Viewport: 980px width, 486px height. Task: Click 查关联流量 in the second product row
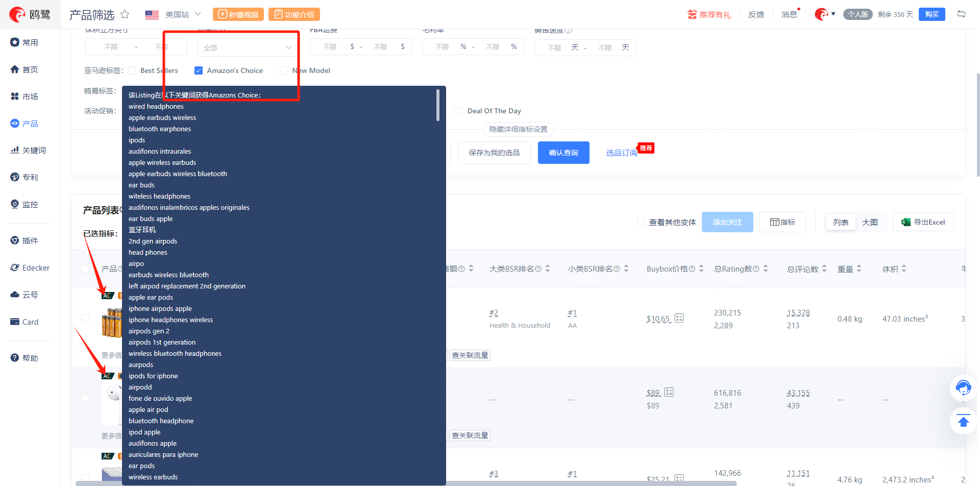[x=470, y=435]
